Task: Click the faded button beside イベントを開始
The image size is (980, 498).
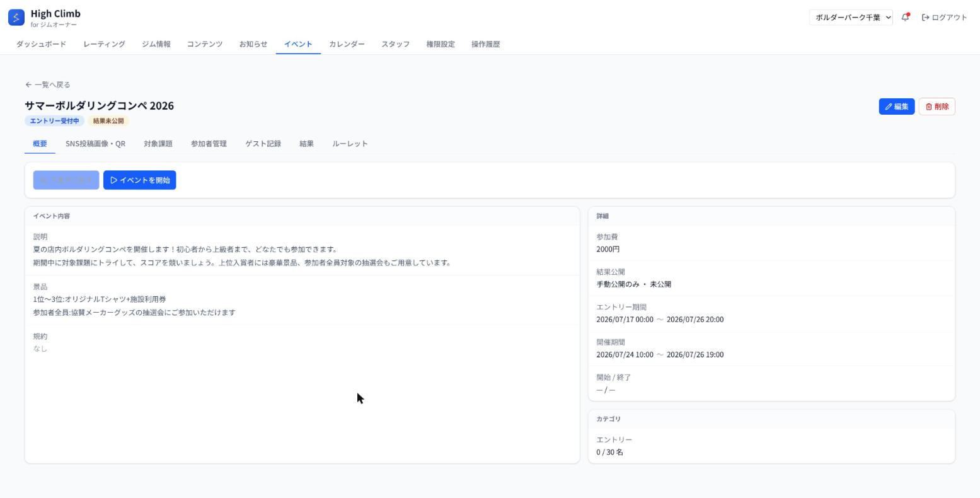Action: (x=66, y=180)
